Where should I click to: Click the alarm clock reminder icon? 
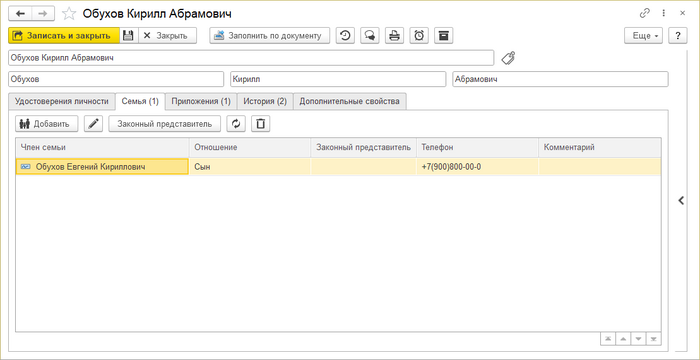tap(419, 36)
